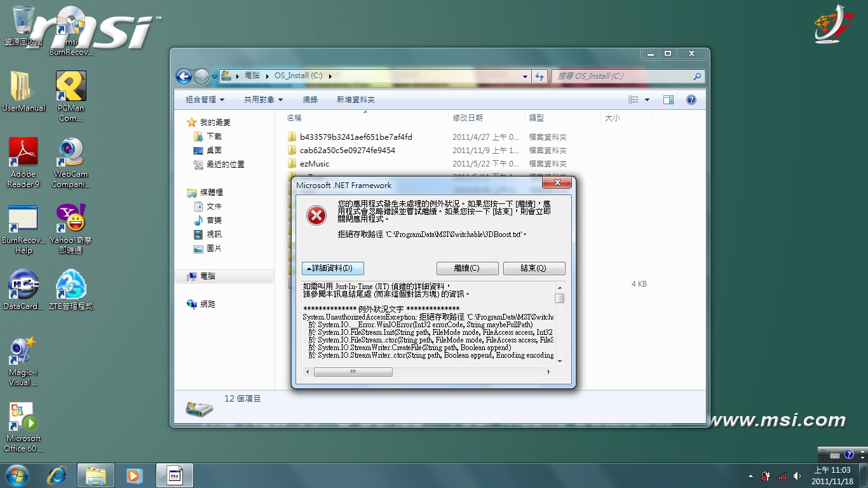The width and height of the screenshot is (868, 488).
Task: Collapse the 詳細資料(D) details section
Action: click(333, 268)
